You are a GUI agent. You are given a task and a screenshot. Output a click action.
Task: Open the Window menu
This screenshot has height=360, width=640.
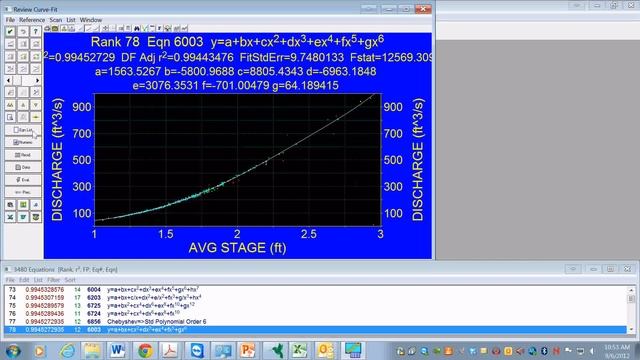[91, 20]
